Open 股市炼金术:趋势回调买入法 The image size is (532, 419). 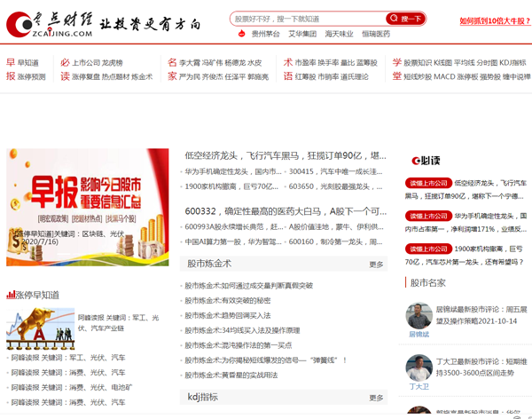[228, 316]
